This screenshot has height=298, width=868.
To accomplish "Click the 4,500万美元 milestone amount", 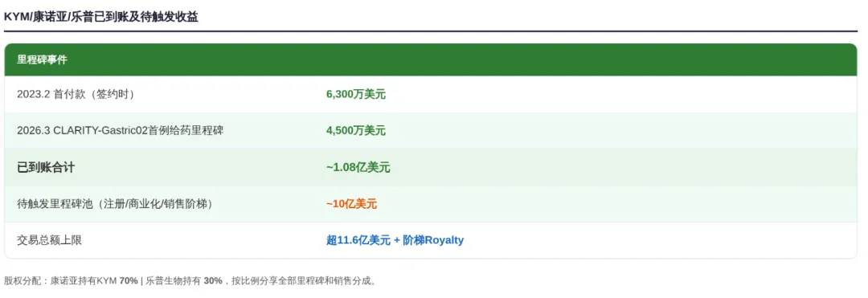I will tap(356, 131).
